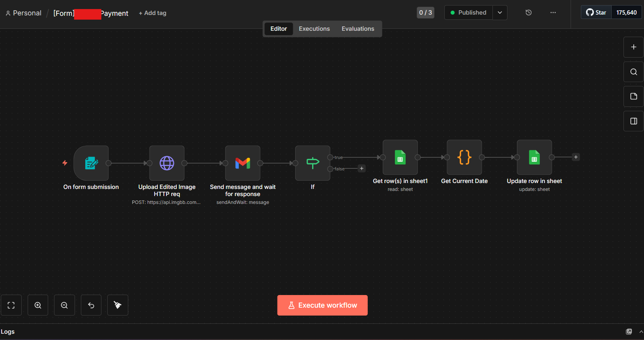
Task: Click the 'update: sheet' subtitle text
Action: (534, 189)
